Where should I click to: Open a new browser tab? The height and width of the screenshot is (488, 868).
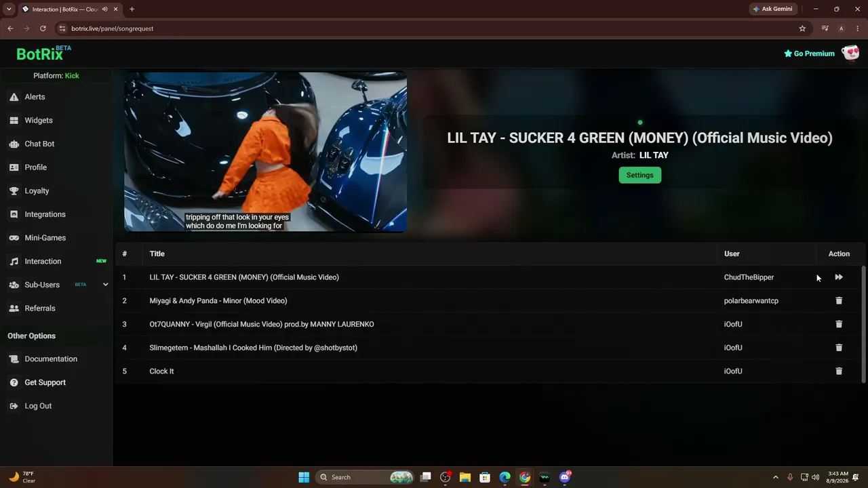pos(132,9)
